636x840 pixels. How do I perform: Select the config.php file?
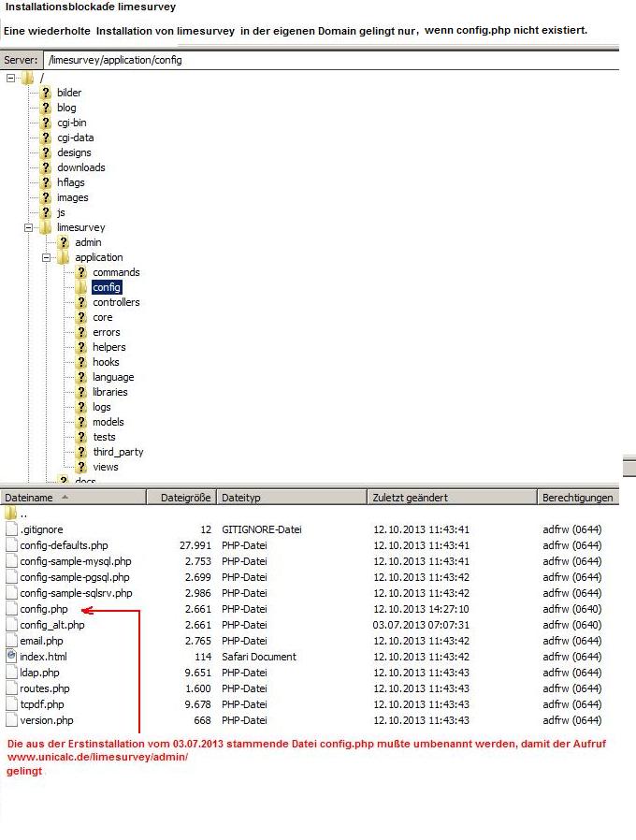(x=44, y=609)
